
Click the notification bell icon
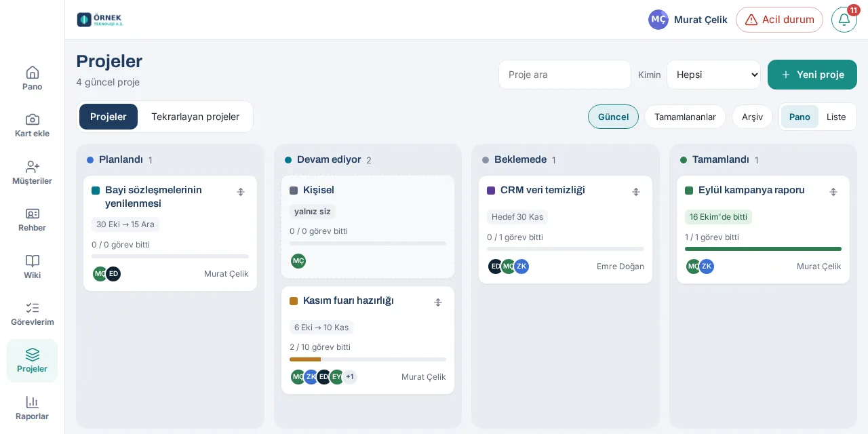pos(844,20)
